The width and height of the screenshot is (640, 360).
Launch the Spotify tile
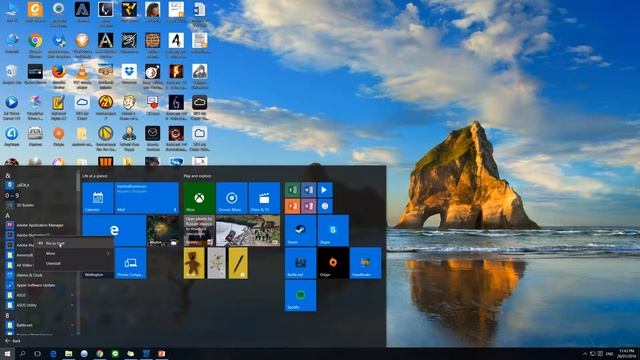(300, 296)
